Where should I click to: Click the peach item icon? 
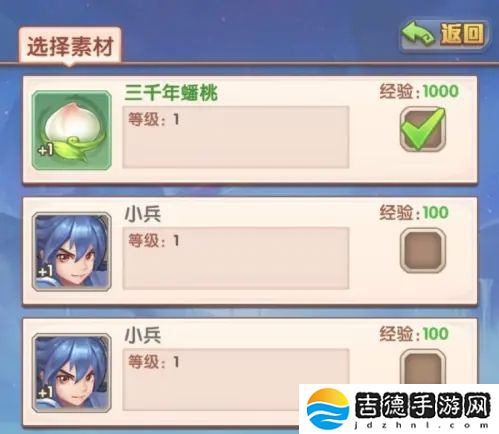(x=72, y=130)
